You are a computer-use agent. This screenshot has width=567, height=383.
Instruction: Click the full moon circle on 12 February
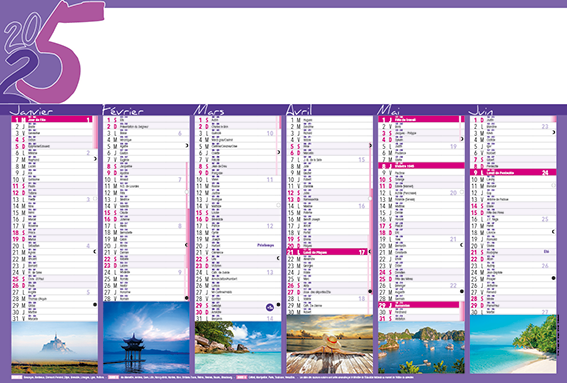pos(187,192)
